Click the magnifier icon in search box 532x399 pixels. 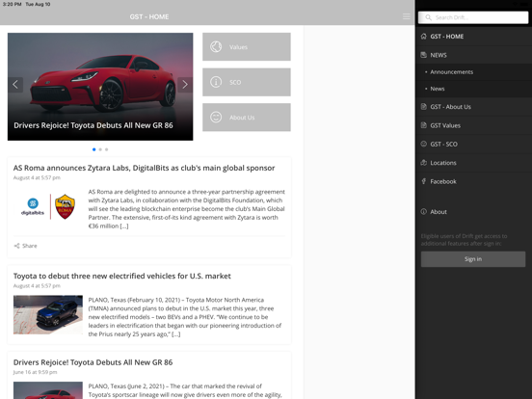428,17
